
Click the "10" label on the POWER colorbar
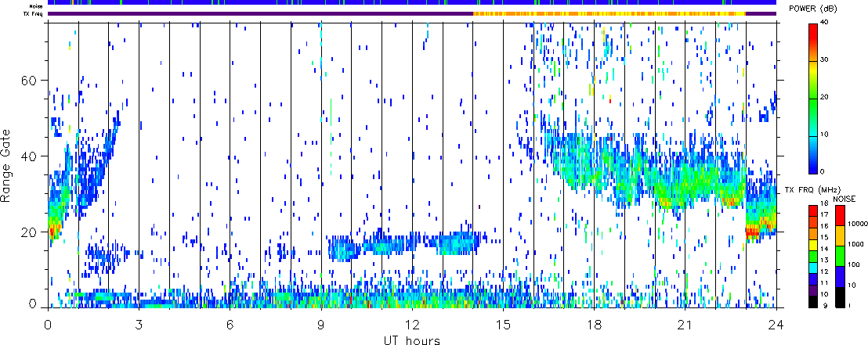[x=826, y=135]
